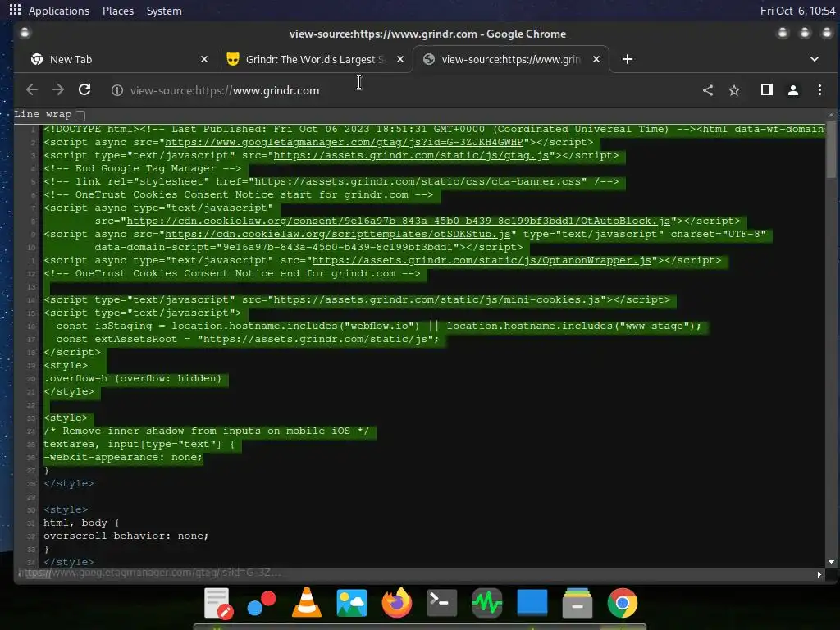Click the vertical scrollbar thumb
This screenshot has height=630, width=840.
[831, 150]
